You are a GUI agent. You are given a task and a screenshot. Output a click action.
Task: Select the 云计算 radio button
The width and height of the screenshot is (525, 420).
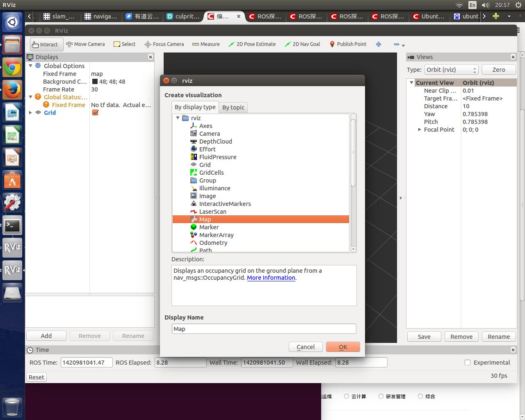pyautogui.click(x=347, y=396)
